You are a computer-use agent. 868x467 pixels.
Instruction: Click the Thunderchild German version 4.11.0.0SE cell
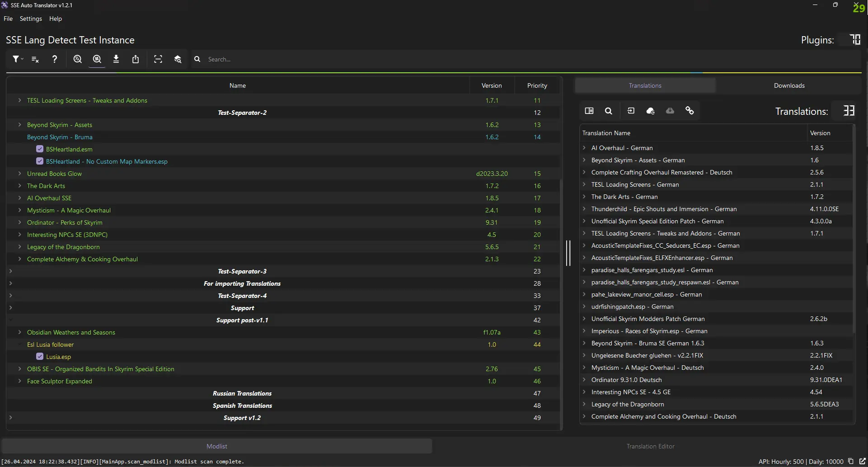[824, 209]
